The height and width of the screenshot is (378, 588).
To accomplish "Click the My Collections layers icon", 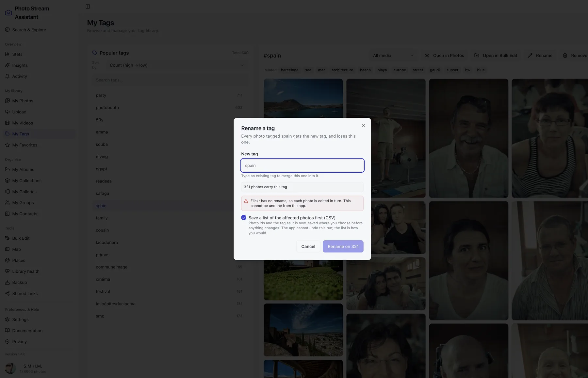I will (7, 180).
